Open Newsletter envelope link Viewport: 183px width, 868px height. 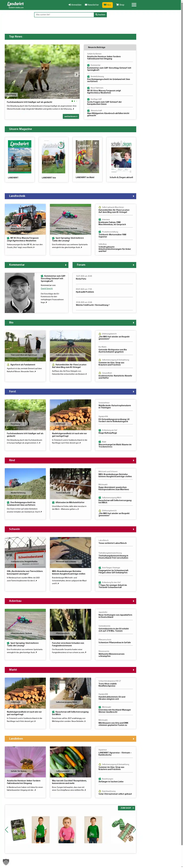click(92, 5)
